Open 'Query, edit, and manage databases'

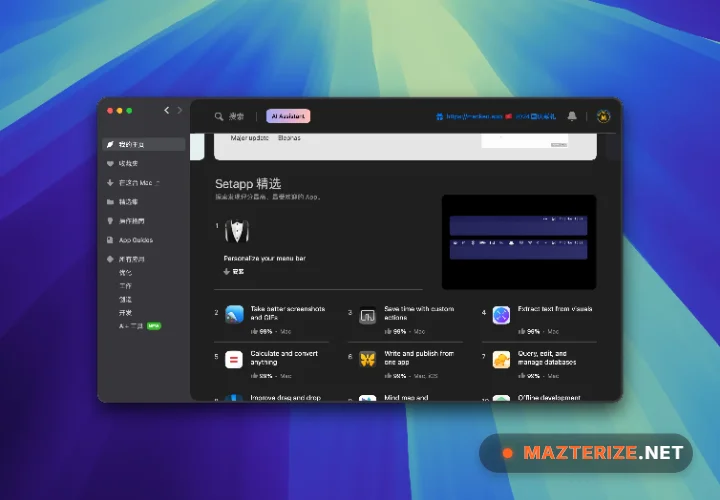point(547,358)
